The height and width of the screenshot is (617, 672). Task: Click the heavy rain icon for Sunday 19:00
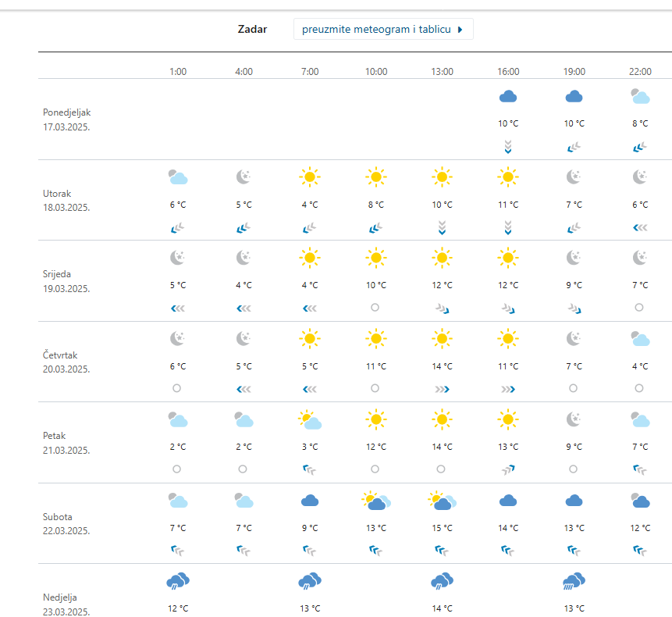574,581
